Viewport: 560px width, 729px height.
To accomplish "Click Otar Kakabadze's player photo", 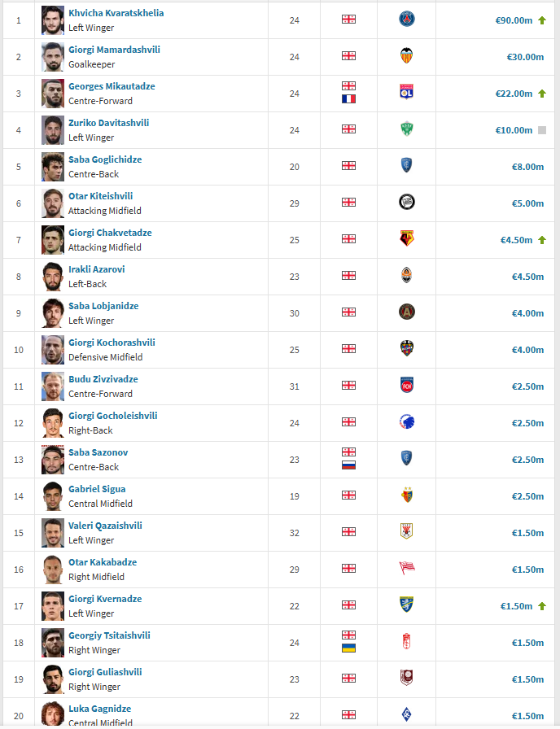I will point(53,570).
